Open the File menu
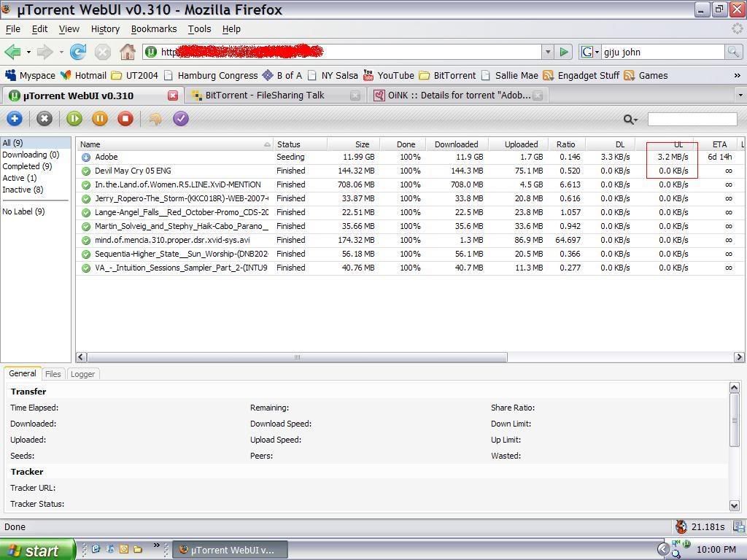This screenshot has width=747, height=560. pyautogui.click(x=13, y=29)
